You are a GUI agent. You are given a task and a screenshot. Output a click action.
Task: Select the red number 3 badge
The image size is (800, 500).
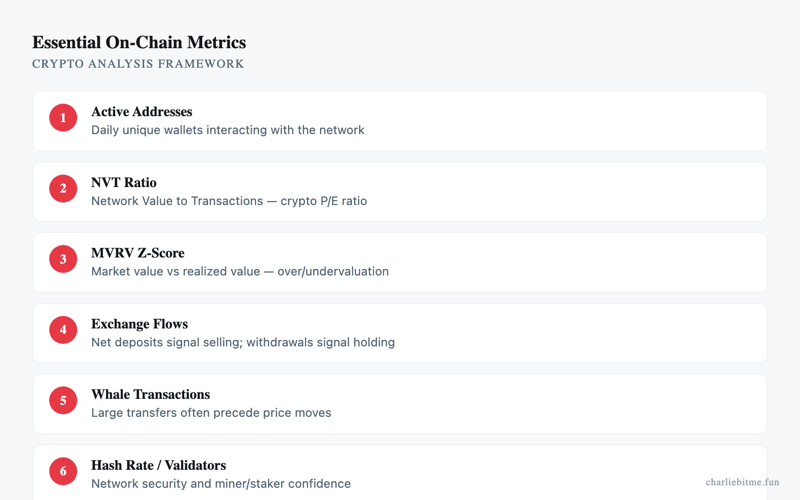63,259
